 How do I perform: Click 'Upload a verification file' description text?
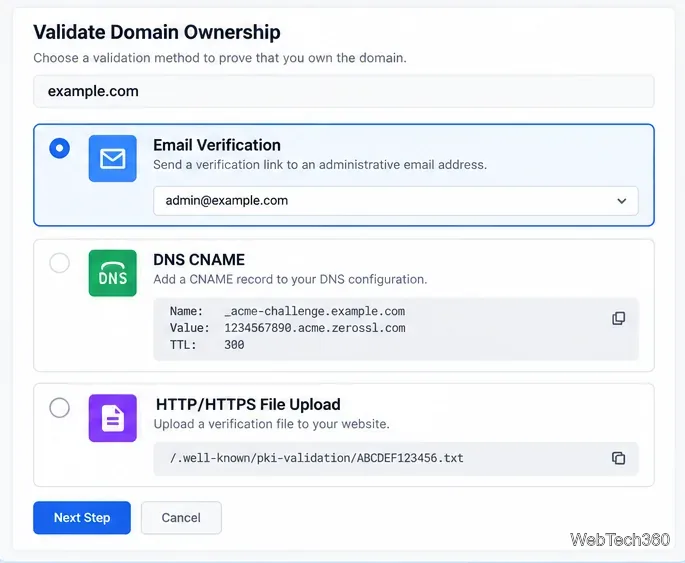pos(271,424)
